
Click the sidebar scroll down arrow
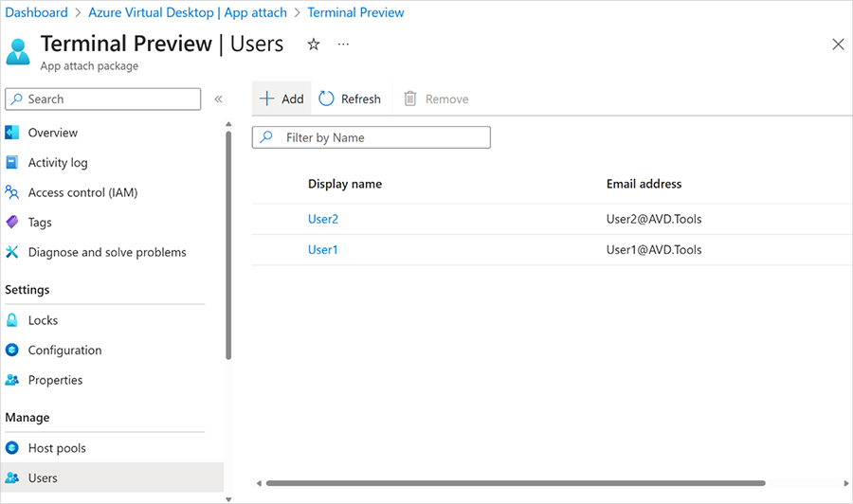tap(228, 499)
